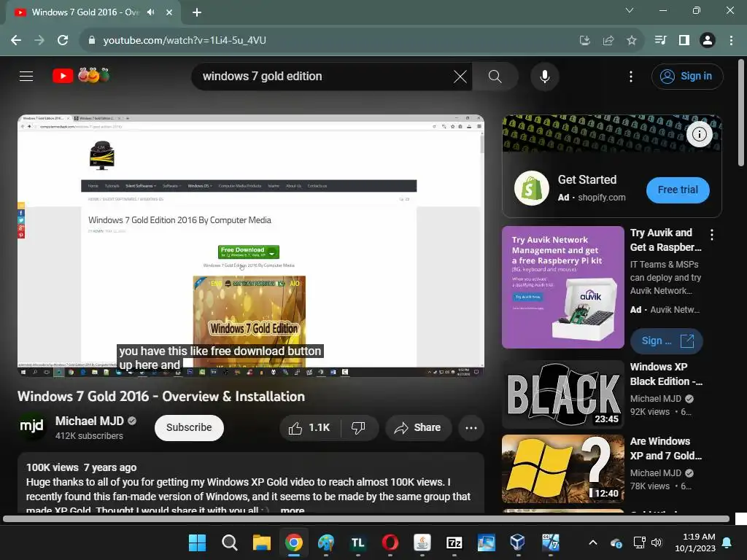747x560 pixels.
Task: Show hidden system tray icons
Action: coord(592,542)
